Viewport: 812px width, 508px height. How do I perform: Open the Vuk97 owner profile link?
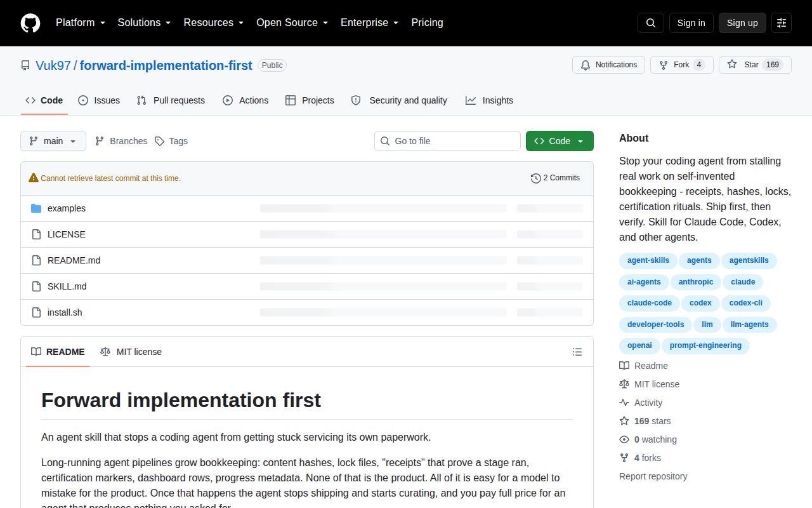coord(53,65)
